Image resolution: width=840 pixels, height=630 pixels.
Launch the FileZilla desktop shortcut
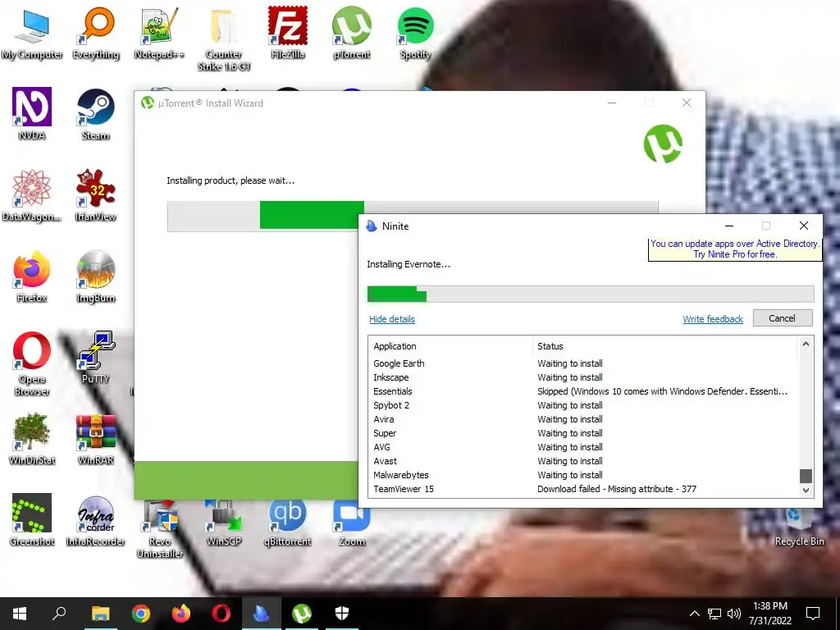pyautogui.click(x=288, y=33)
